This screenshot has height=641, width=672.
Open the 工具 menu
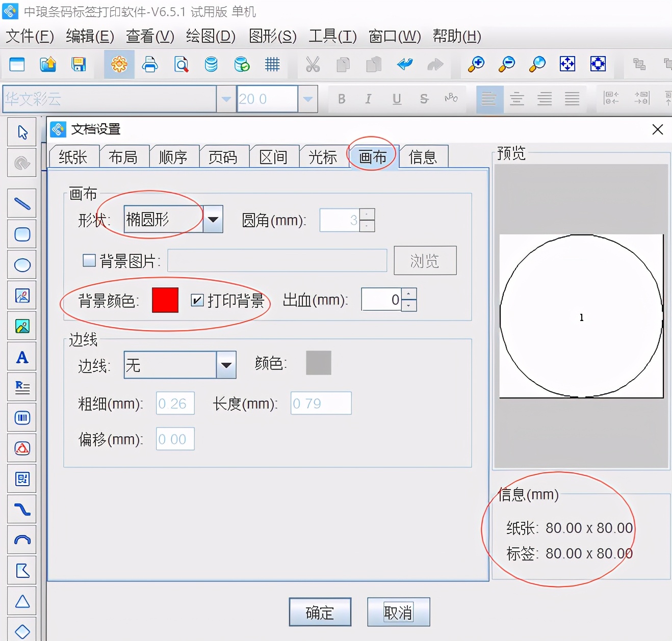click(x=331, y=36)
